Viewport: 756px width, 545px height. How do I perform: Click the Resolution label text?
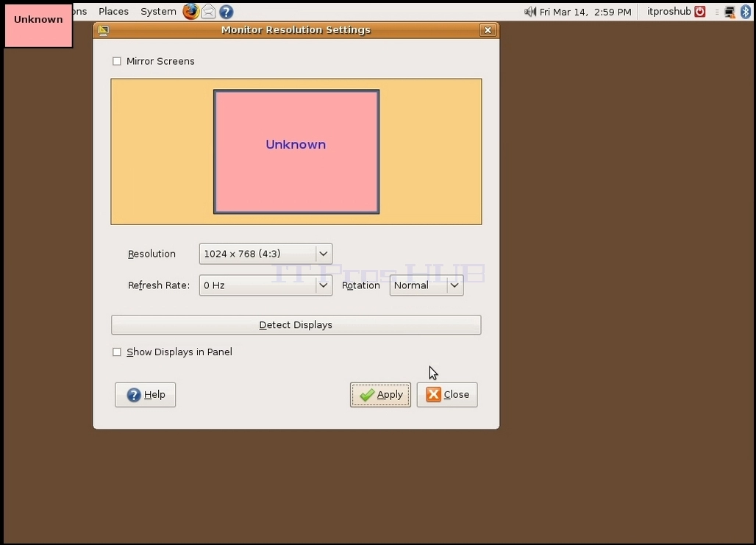(x=151, y=254)
